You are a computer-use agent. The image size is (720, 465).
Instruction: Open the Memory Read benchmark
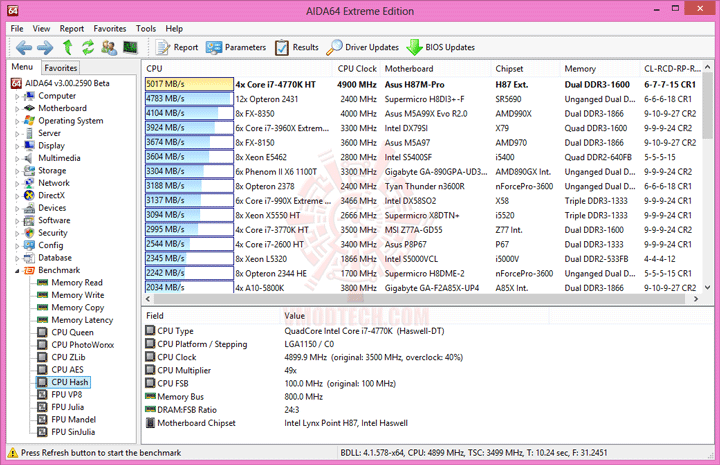[x=77, y=282]
